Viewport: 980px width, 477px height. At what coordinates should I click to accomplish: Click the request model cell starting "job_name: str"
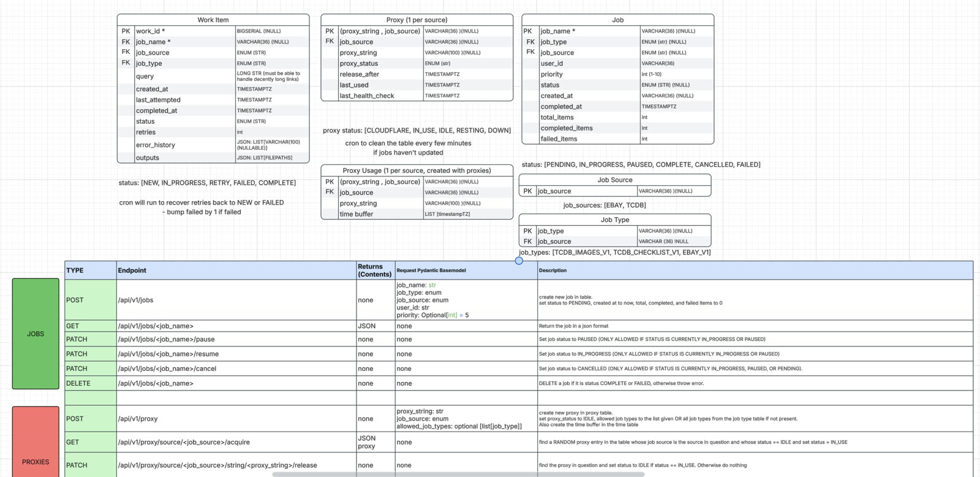coord(466,300)
